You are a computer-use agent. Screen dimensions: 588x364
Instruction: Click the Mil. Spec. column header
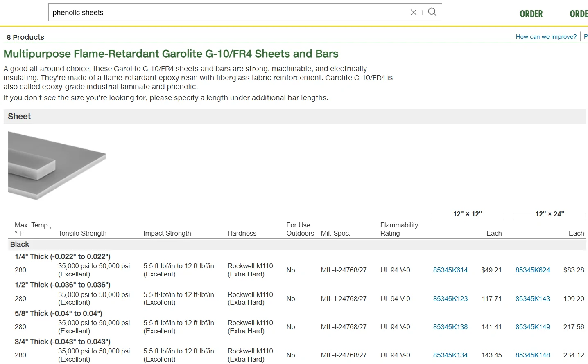pos(336,234)
